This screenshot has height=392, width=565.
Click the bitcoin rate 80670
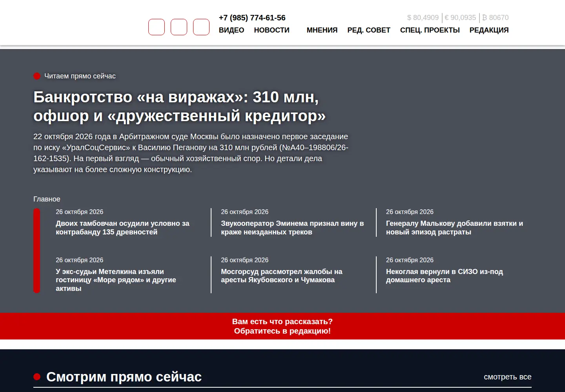tap(496, 18)
